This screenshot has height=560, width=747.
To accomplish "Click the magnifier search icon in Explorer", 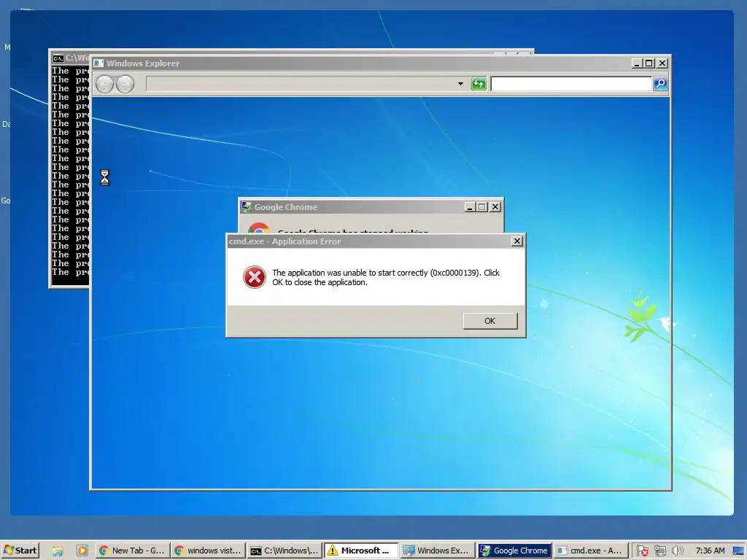I will (659, 84).
